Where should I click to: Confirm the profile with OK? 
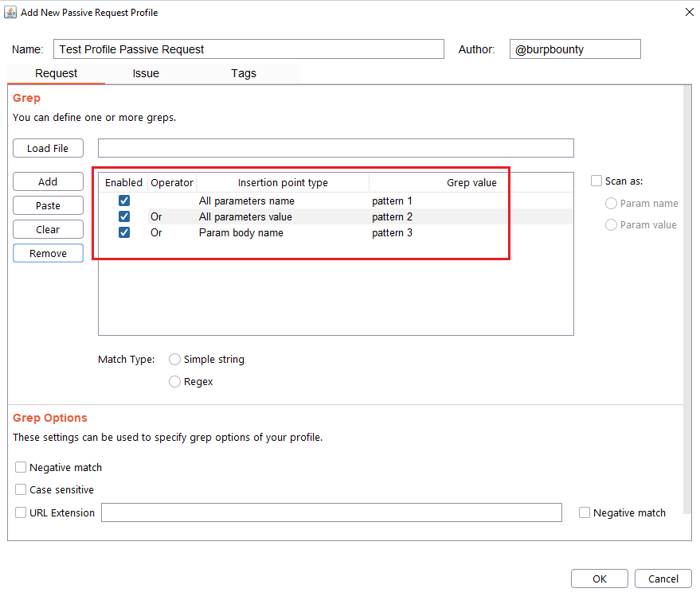pyautogui.click(x=599, y=578)
